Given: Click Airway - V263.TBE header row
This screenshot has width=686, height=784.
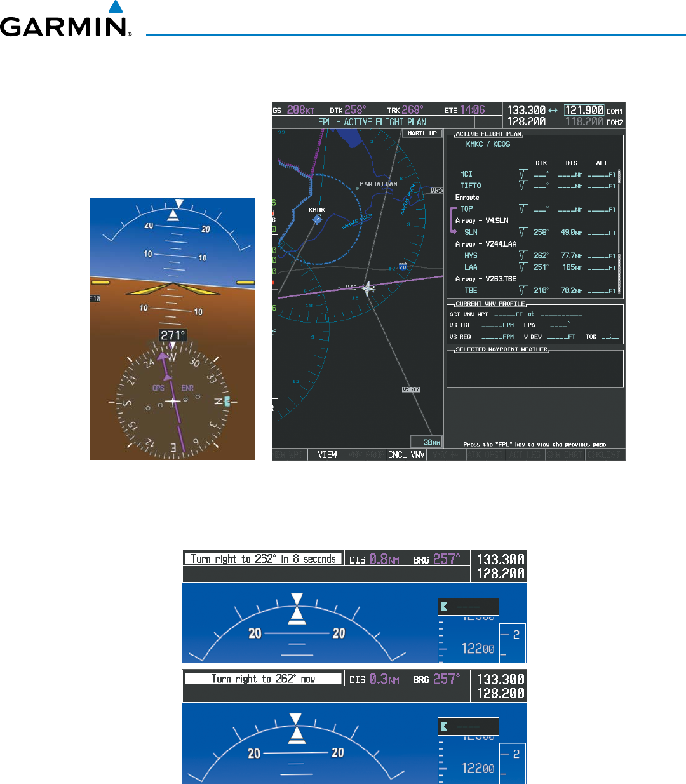Looking at the screenshot, I should [486, 279].
